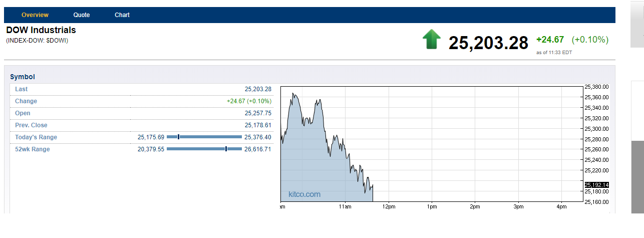The width and height of the screenshot is (644, 238).
Task: Click the Today's Range label
Action: click(x=36, y=137)
